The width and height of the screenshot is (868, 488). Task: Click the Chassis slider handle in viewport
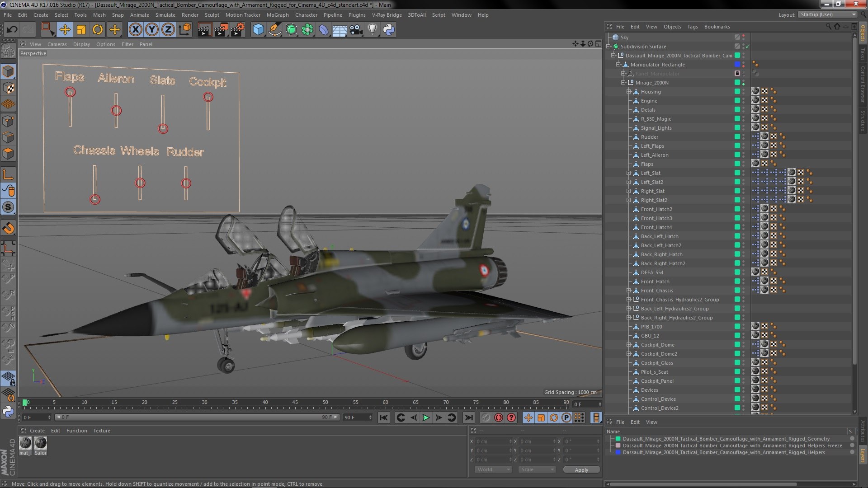click(x=94, y=199)
